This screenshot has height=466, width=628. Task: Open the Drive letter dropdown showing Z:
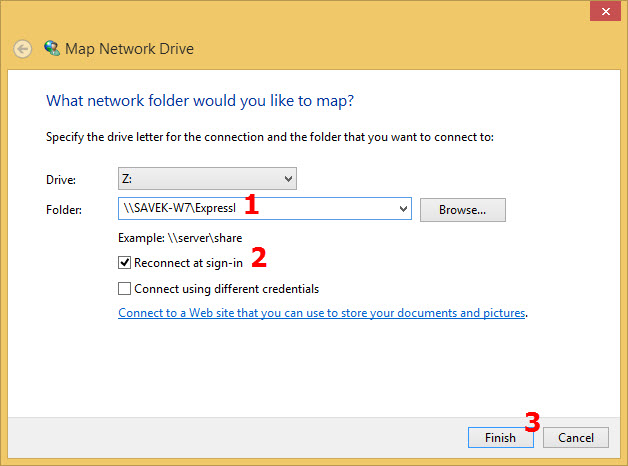(x=207, y=179)
